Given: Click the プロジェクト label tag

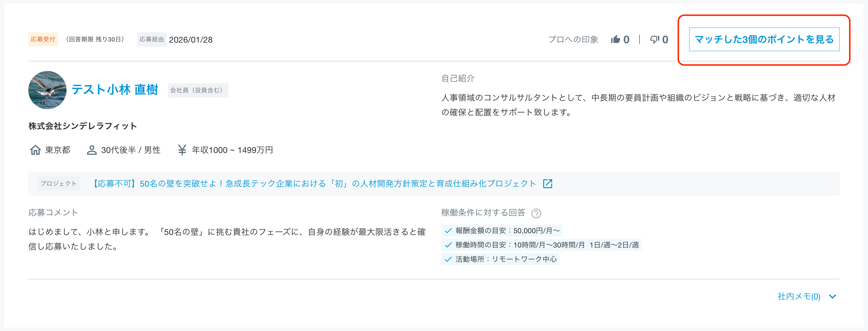Looking at the screenshot, I should pyautogui.click(x=59, y=183).
